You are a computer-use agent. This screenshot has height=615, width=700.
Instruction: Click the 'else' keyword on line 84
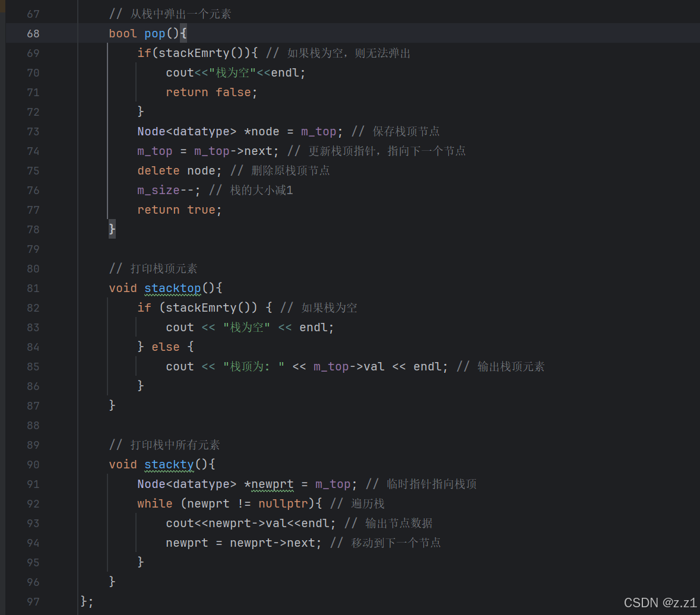165,347
